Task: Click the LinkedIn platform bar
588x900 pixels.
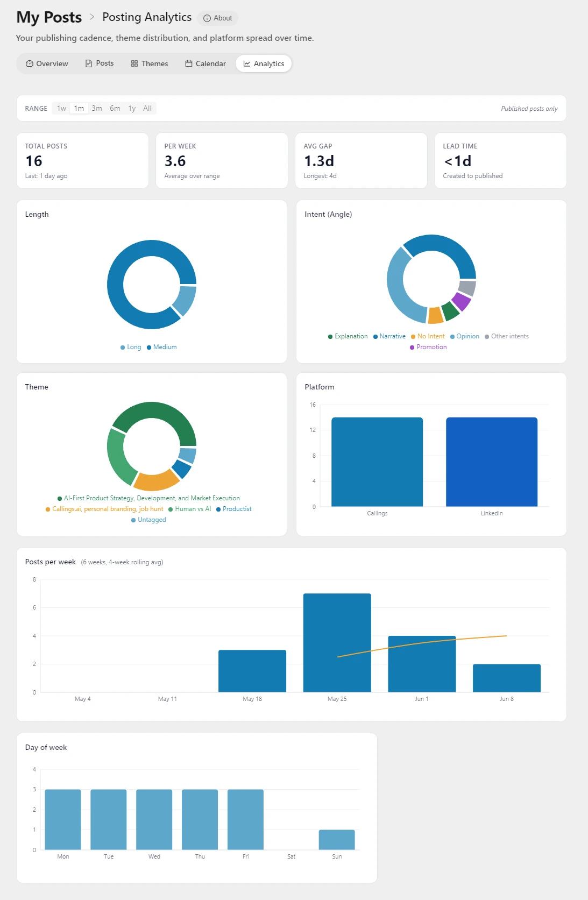Action: tap(492, 462)
